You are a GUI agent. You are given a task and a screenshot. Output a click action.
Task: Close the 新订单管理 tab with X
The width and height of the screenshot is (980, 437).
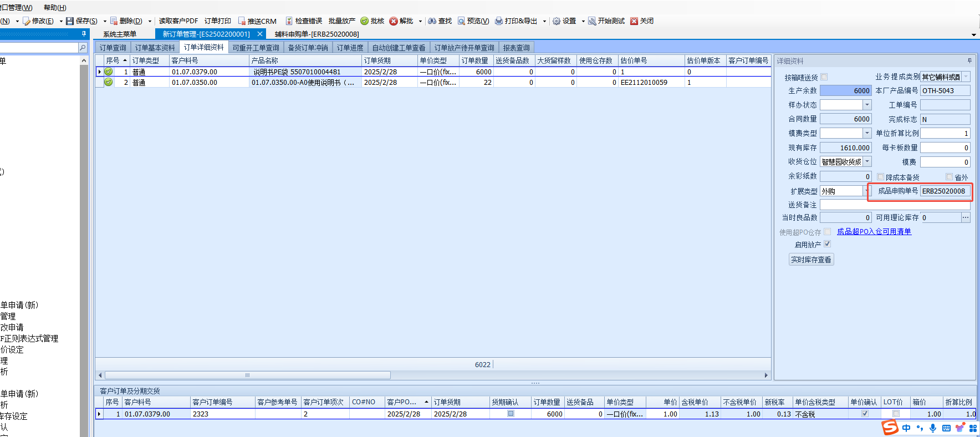(259, 34)
